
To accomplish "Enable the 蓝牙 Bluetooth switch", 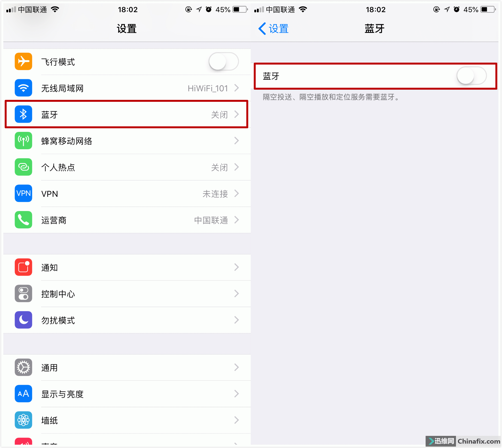I will (x=472, y=76).
